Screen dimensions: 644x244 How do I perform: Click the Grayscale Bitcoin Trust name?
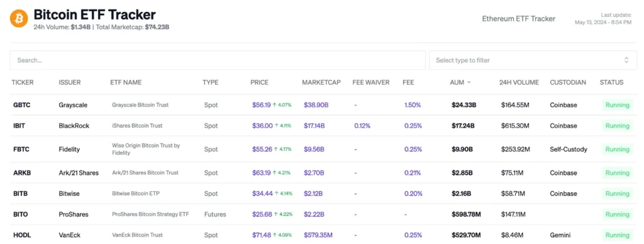click(x=140, y=105)
